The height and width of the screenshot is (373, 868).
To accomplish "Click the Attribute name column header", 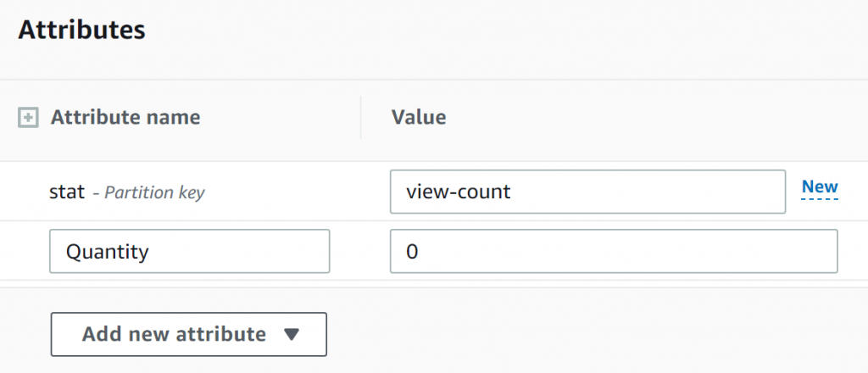I will tap(125, 118).
